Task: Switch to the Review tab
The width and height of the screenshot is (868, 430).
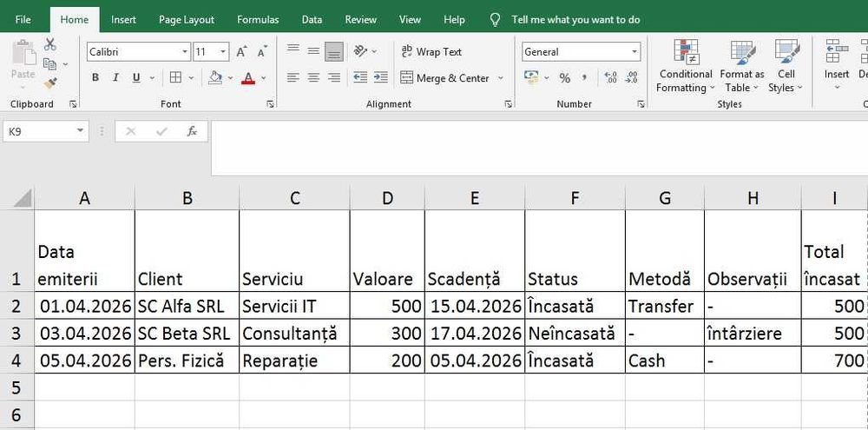Action: pos(361,19)
